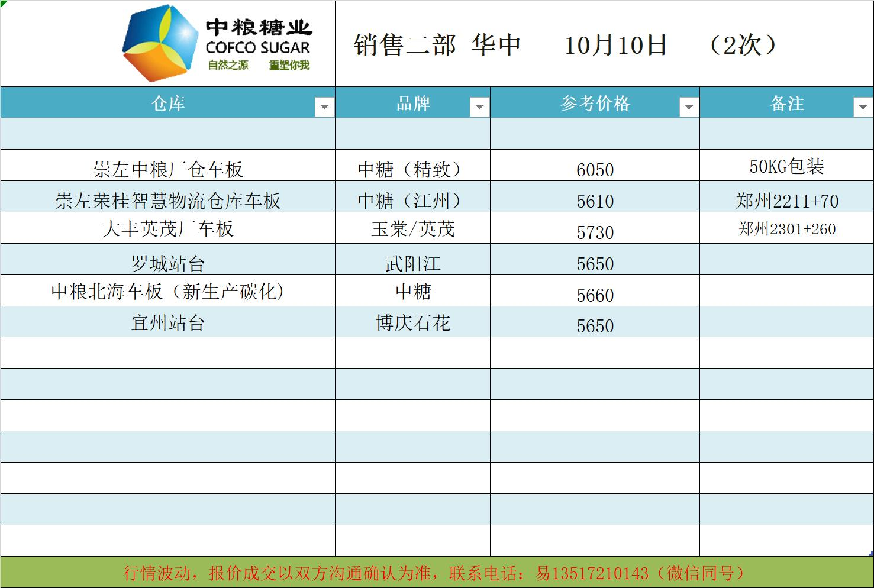The height and width of the screenshot is (588, 874).
Task: Select brand cell 玉棠/英茂
Action: [413, 229]
